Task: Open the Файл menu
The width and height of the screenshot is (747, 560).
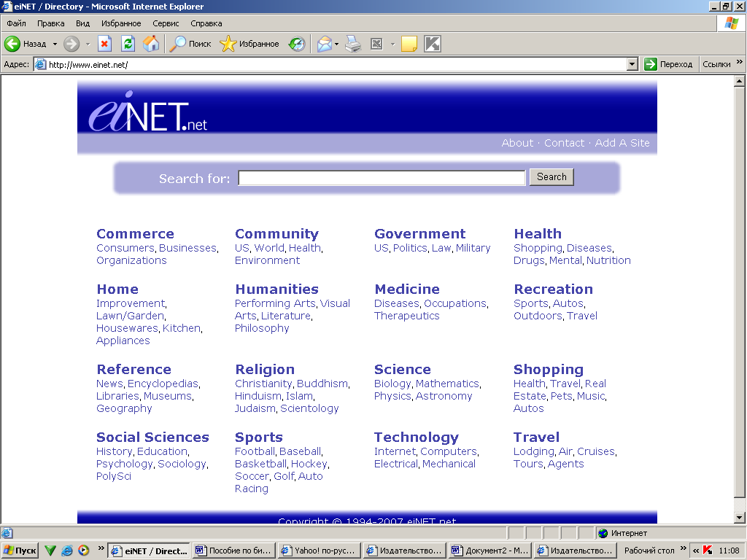Action: pyautogui.click(x=16, y=23)
